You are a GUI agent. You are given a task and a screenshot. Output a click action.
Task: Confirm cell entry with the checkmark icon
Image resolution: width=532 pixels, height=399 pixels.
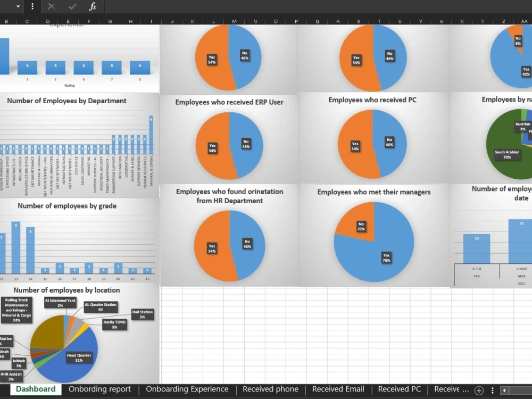pos(73,7)
